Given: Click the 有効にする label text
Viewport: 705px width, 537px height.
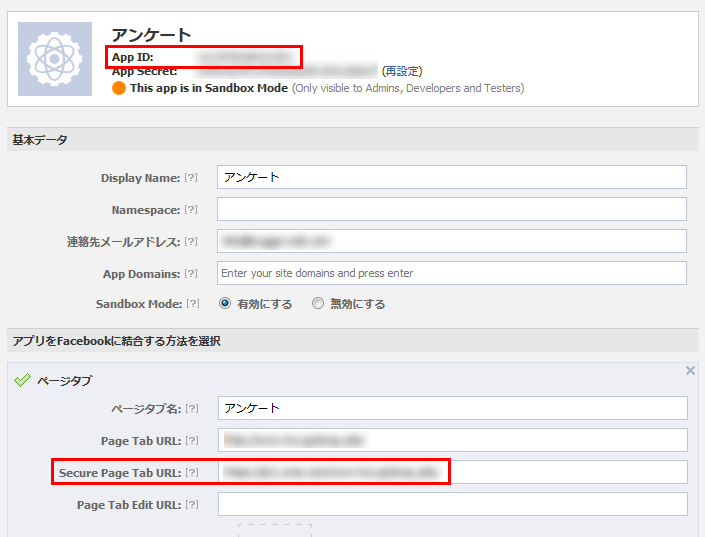Looking at the screenshot, I should (x=265, y=304).
